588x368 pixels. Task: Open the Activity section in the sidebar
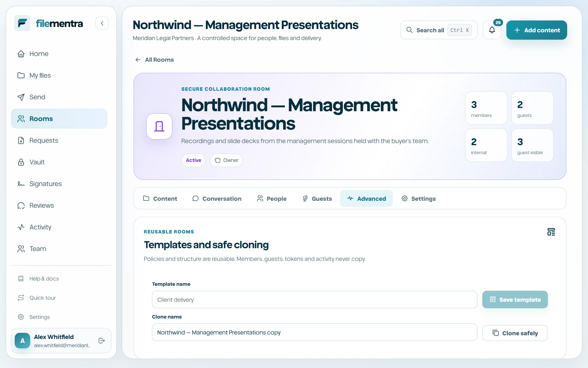tap(59, 227)
